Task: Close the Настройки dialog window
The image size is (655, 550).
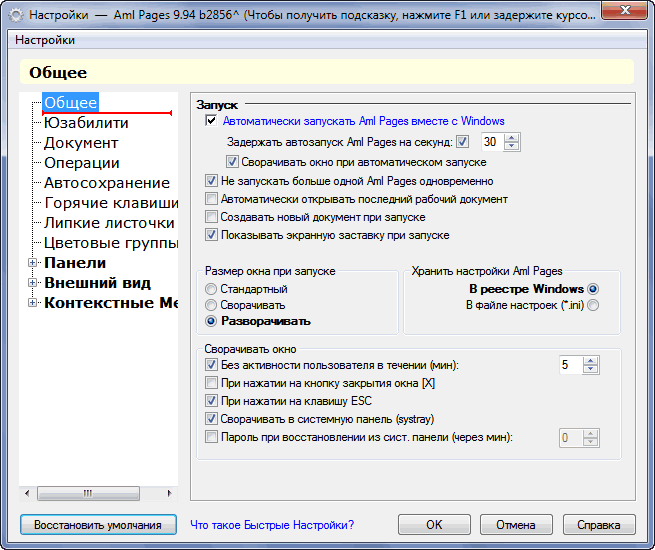Action: [624, 10]
